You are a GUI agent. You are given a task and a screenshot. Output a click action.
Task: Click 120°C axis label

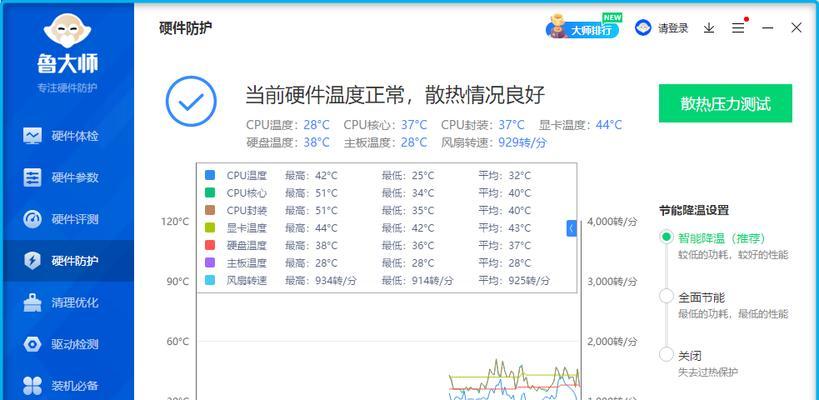coord(175,221)
